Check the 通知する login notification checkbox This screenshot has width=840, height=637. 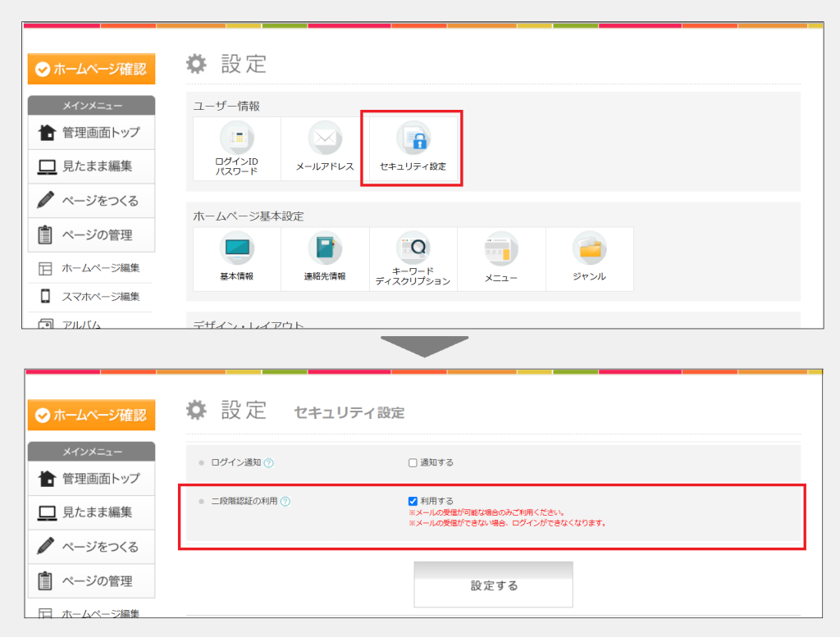(412, 461)
